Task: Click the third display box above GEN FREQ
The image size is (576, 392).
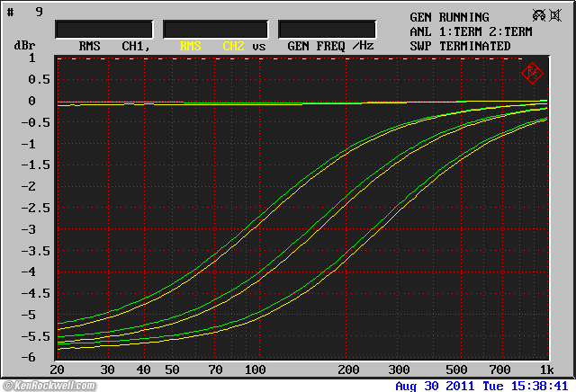Action: [327, 29]
